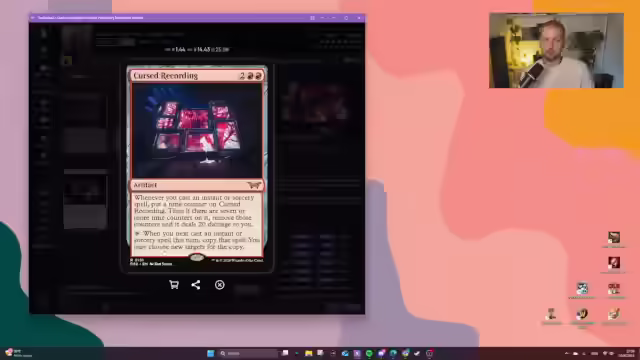Open File Explorer from the taskbar
Image resolution: width=640 pixels, height=360 pixels.
309,353
